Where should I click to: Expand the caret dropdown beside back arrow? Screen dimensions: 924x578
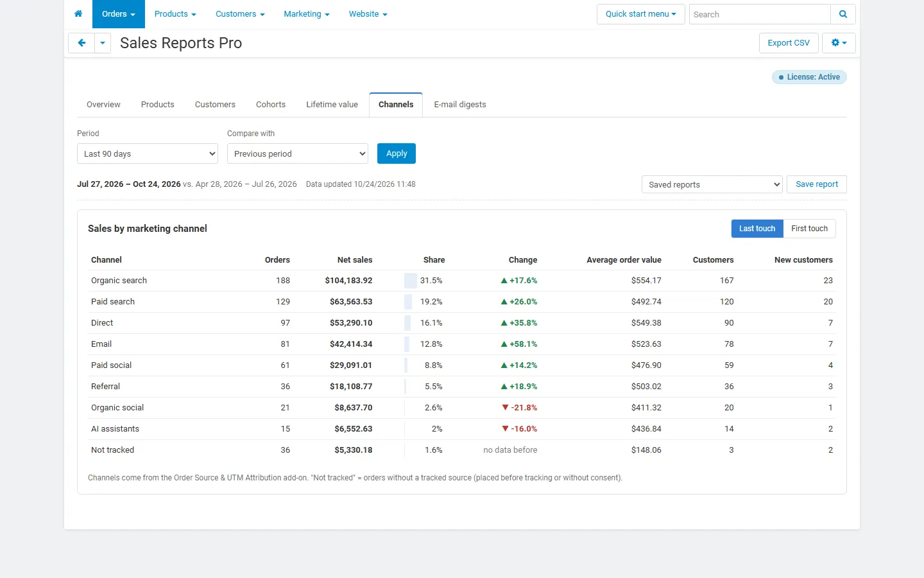tap(103, 43)
